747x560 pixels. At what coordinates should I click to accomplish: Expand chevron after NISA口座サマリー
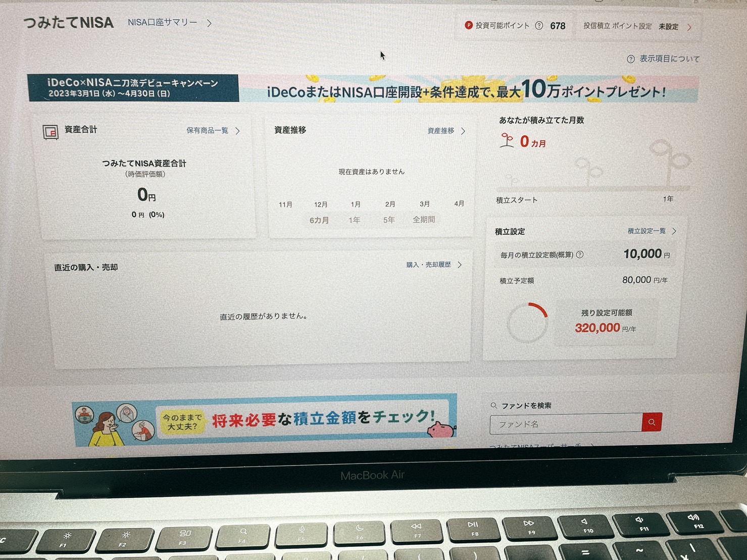[x=209, y=23]
